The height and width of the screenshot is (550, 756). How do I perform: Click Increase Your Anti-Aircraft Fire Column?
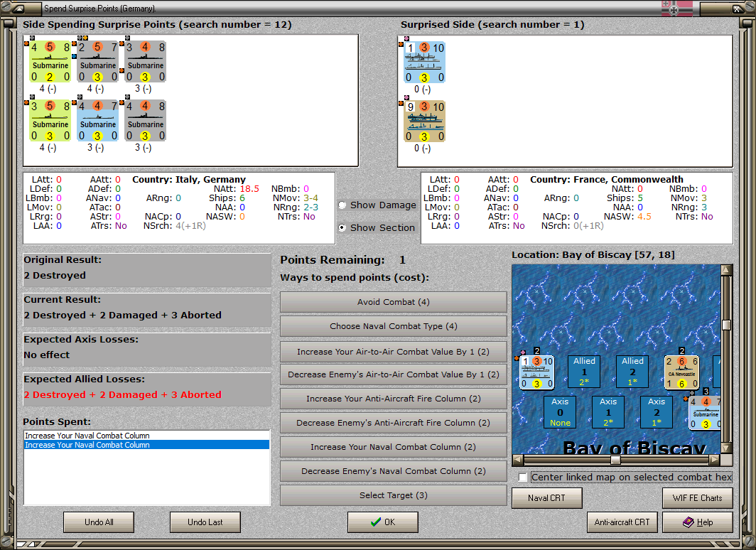(394, 399)
